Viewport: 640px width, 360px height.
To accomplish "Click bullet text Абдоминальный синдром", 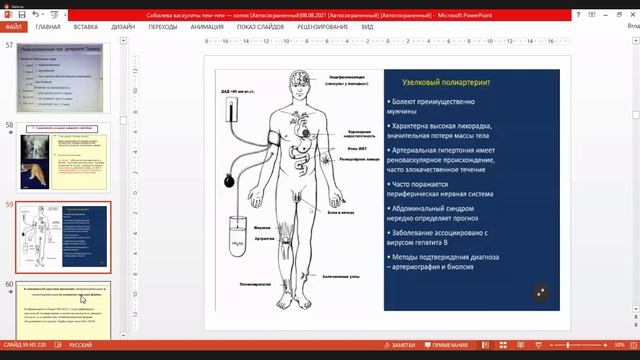I will [432, 213].
